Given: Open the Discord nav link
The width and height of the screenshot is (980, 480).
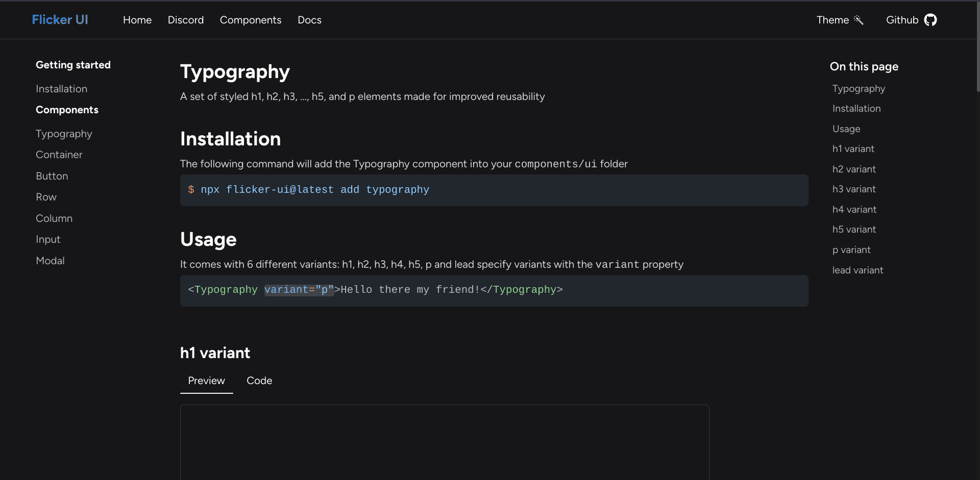Looking at the screenshot, I should coord(186,20).
